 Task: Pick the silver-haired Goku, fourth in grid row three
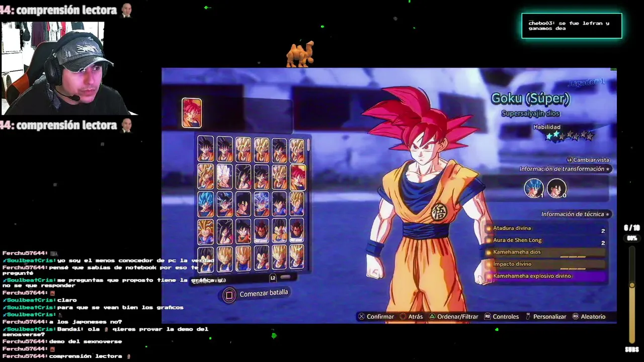point(261,204)
